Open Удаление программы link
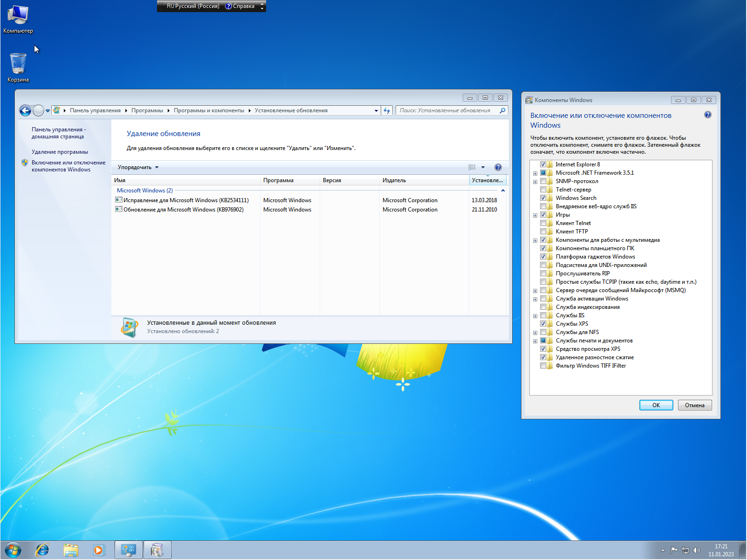 click(60, 152)
